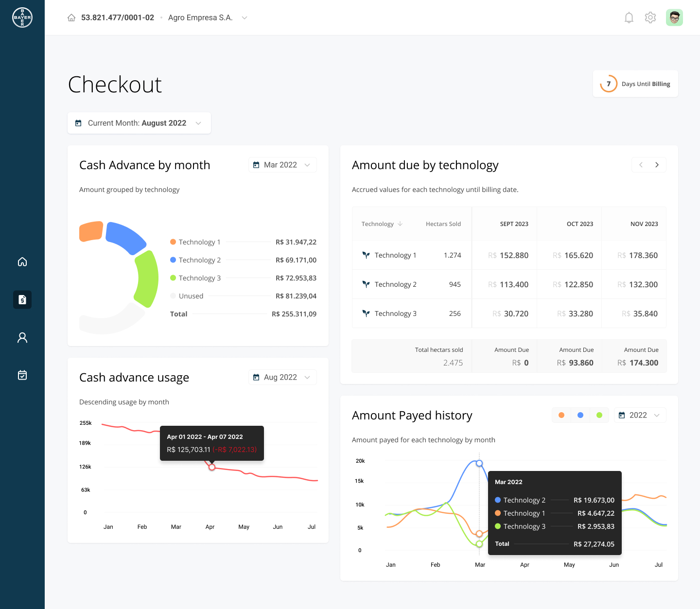This screenshot has width=700, height=609.
Task: Open the Mar 2022 month dropdown
Action: (x=282, y=165)
